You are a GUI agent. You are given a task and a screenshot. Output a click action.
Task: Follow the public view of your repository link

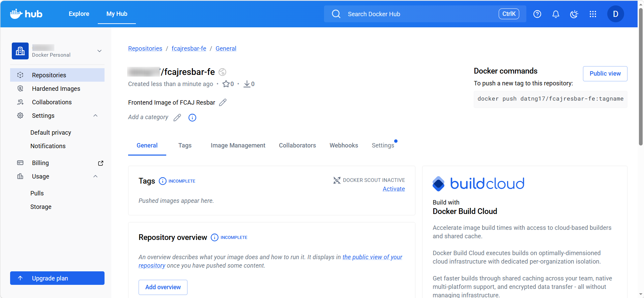click(372, 257)
